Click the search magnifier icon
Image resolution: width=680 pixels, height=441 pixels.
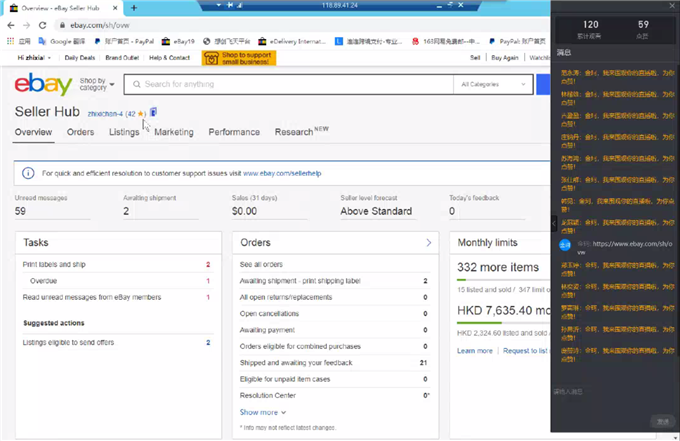pyautogui.click(x=137, y=84)
